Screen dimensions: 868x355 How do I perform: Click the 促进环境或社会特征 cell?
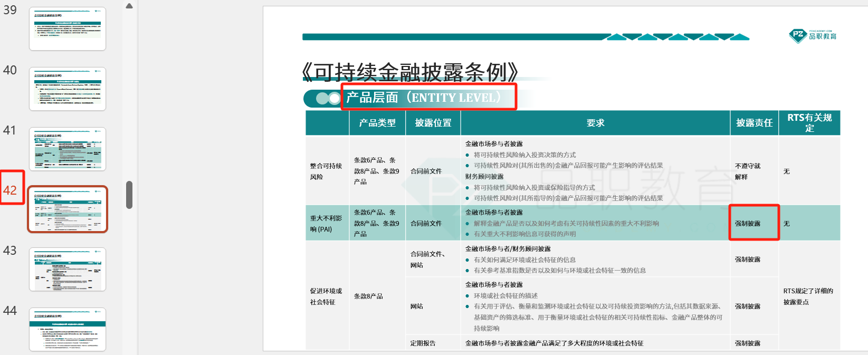pyautogui.click(x=327, y=296)
